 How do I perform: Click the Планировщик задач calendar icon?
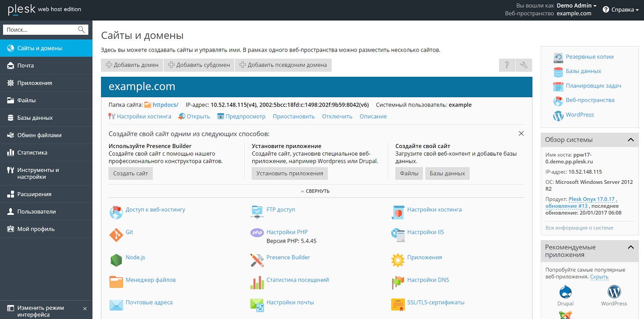click(x=558, y=87)
